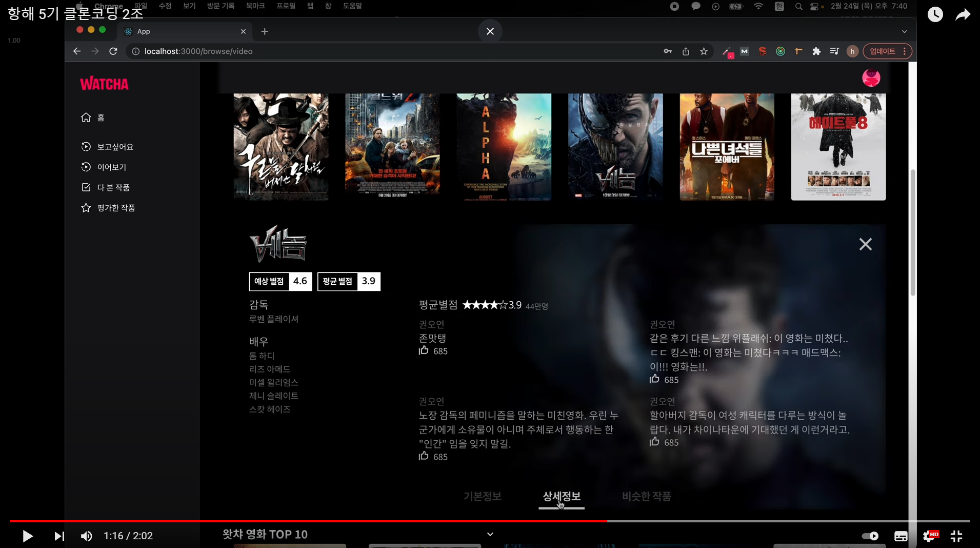Select the ALPHA movie poster

click(504, 147)
